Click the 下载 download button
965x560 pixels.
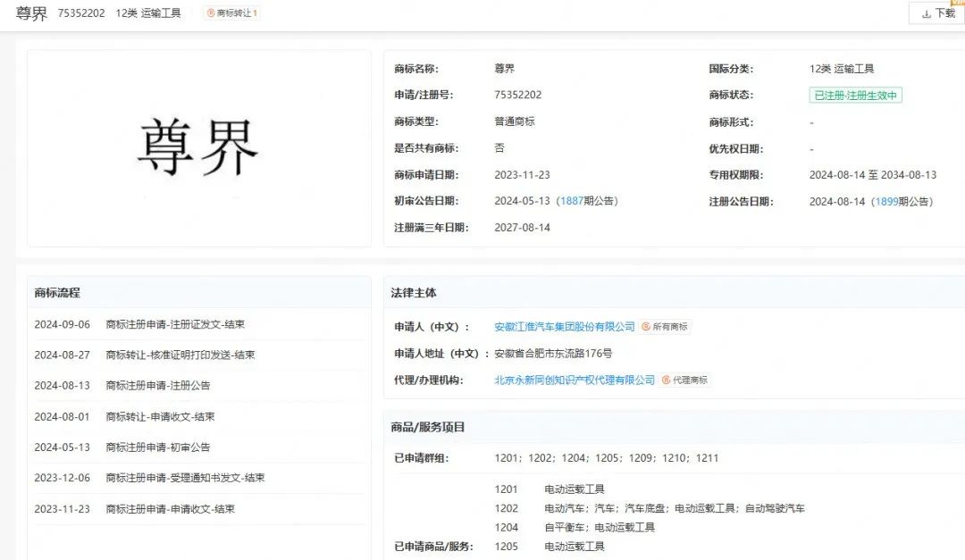coord(938,13)
